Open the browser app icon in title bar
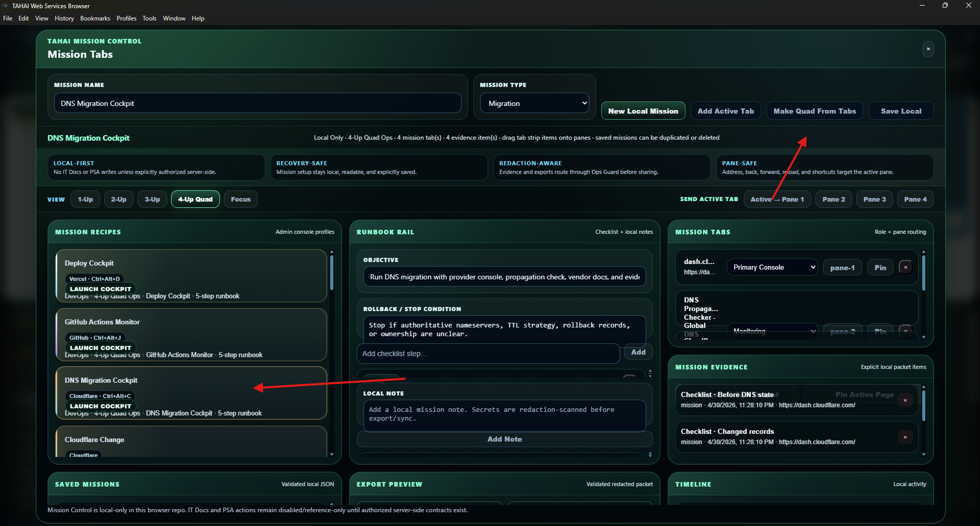This screenshot has height=526, width=980. (6, 6)
